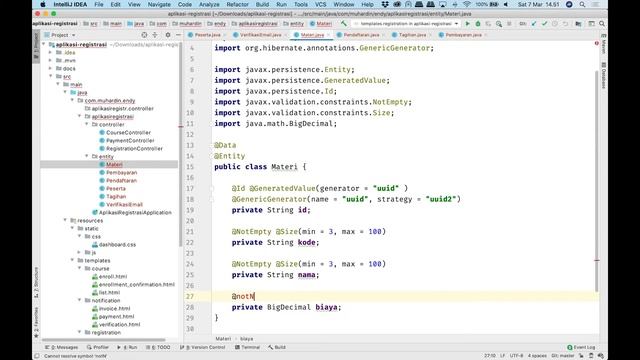Select CourseController in the project tree
The image size is (640, 360).
tap(128, 133)
